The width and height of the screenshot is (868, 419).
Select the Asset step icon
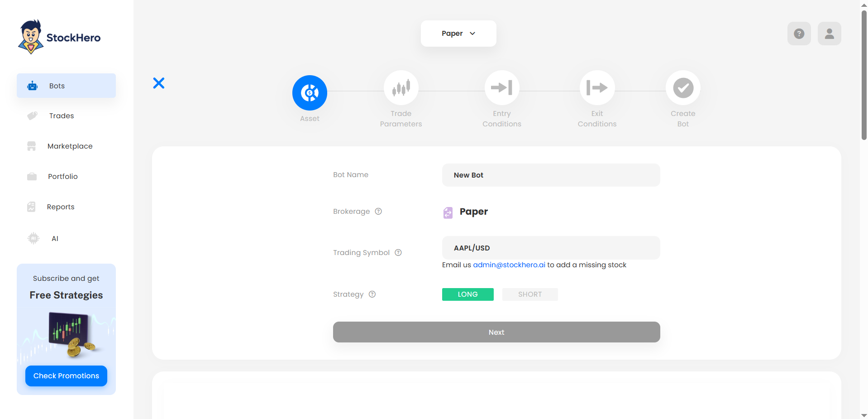tap(310, 93)
